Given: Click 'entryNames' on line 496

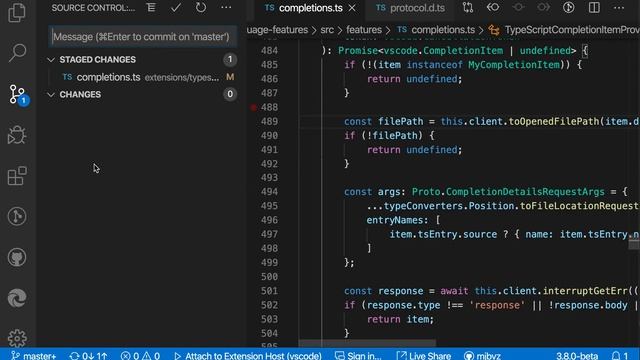Looking at the screenshot, I should tap(395, 220).
